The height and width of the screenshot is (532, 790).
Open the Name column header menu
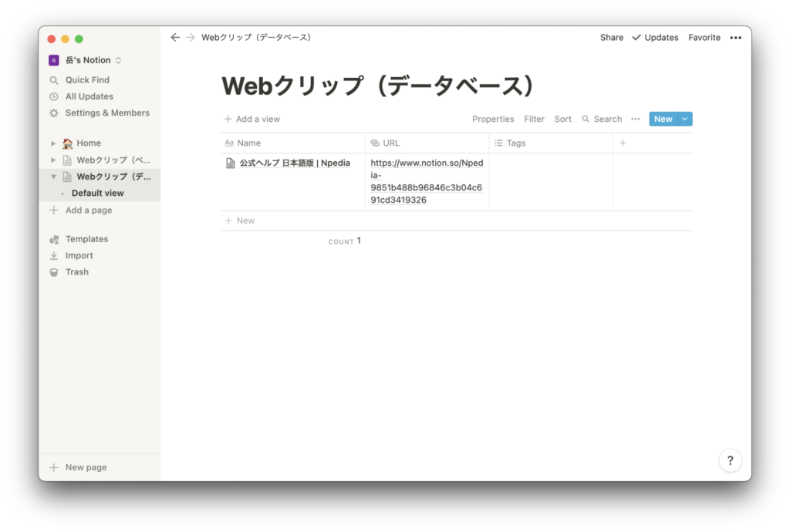point(292,143)
